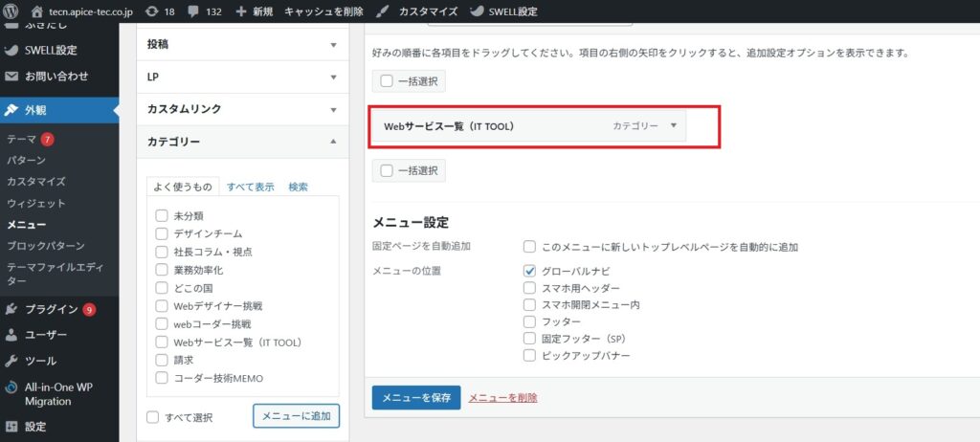Switch to すべて表示 tab
The width and height of the screenshot is (980, 442).
[250, 187]
